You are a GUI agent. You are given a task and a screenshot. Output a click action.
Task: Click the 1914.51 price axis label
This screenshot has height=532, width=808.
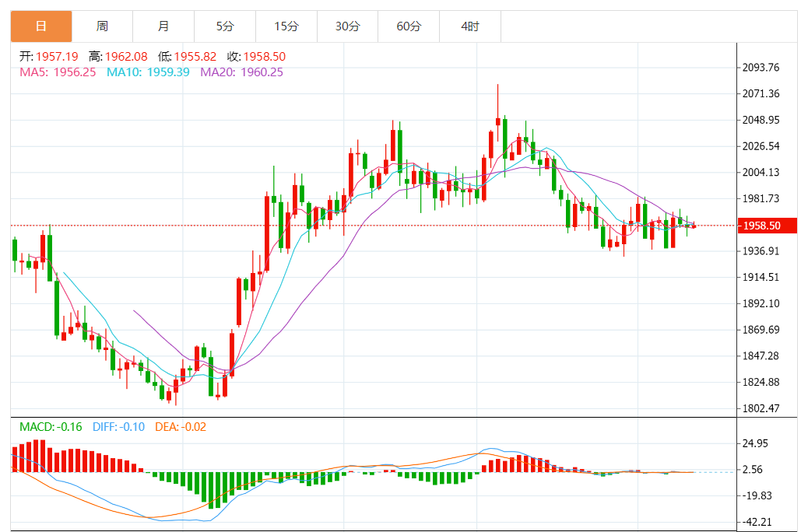pos(761,277)
